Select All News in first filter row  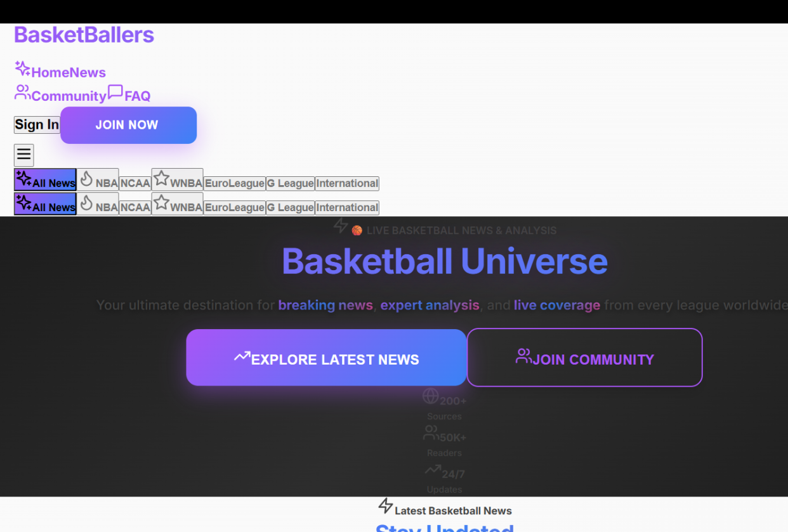click(x=45, y=179)
